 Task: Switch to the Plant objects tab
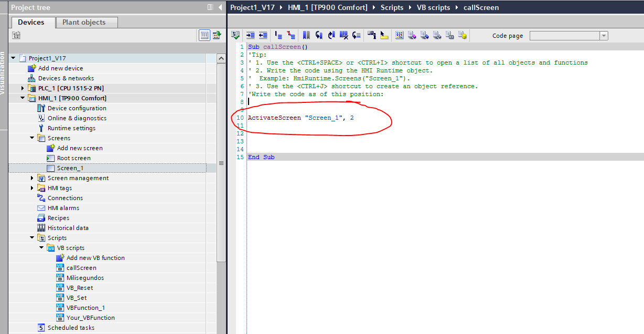[x=84, y=22]
